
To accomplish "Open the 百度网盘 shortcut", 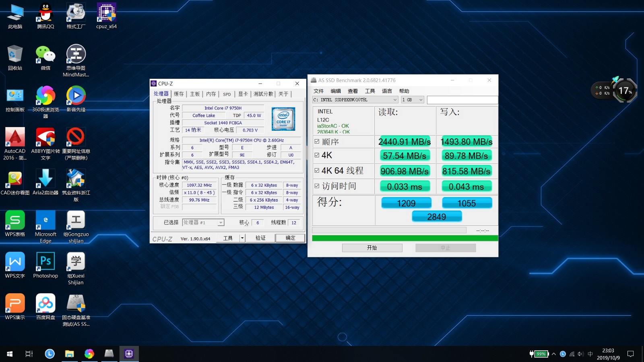I will pos(45,307).
